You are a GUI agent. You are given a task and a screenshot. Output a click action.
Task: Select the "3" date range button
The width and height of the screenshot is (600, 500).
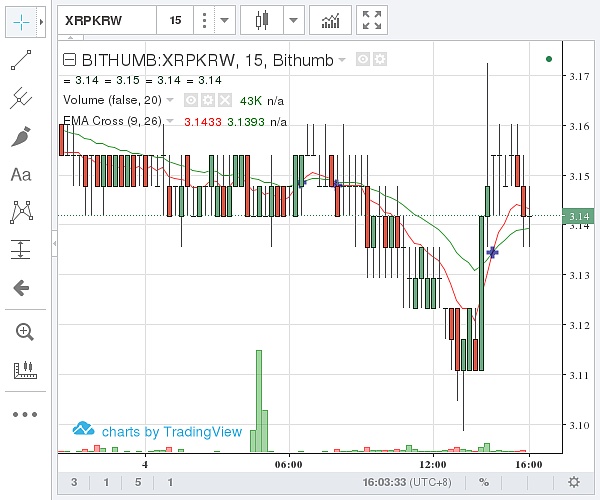coord(75,482)
